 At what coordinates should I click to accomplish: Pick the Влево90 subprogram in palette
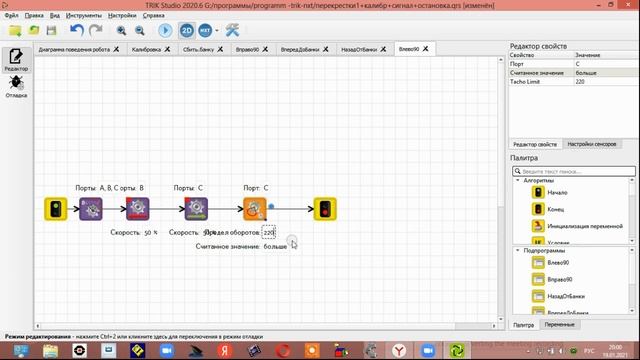[x=550, y=262]
